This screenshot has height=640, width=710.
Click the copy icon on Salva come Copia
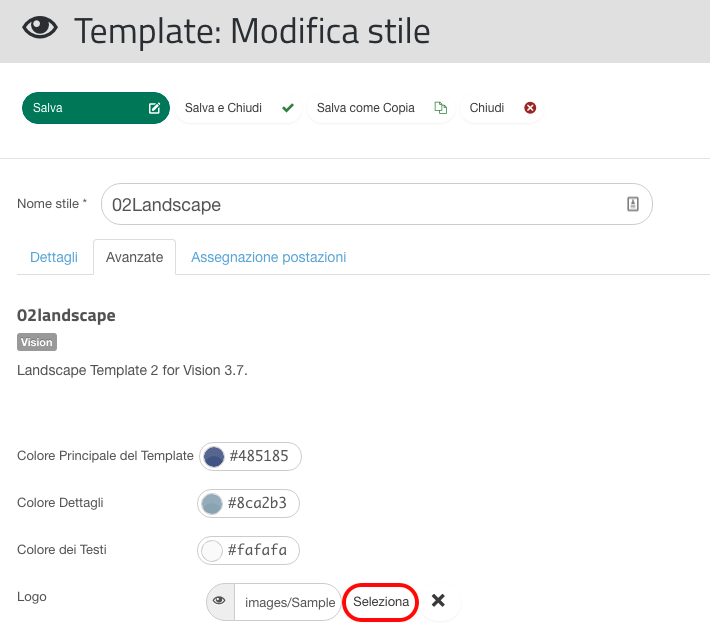click(441, 108)
